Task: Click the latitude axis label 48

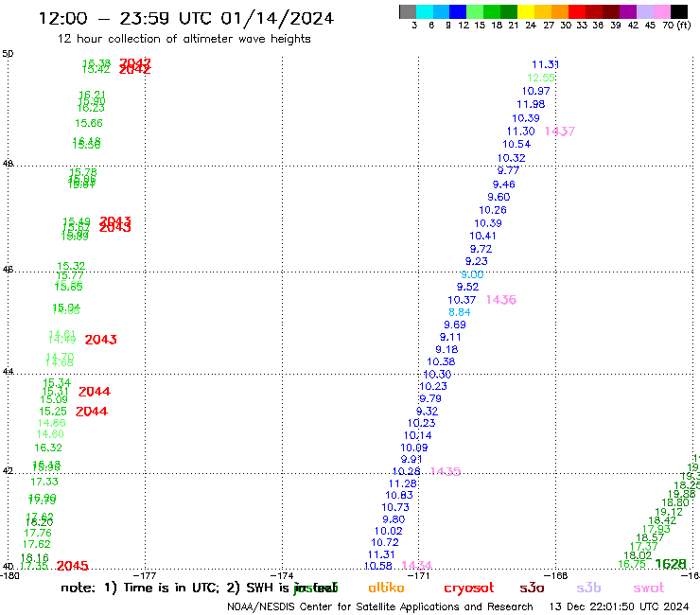Action: click(x=8, y=164)
